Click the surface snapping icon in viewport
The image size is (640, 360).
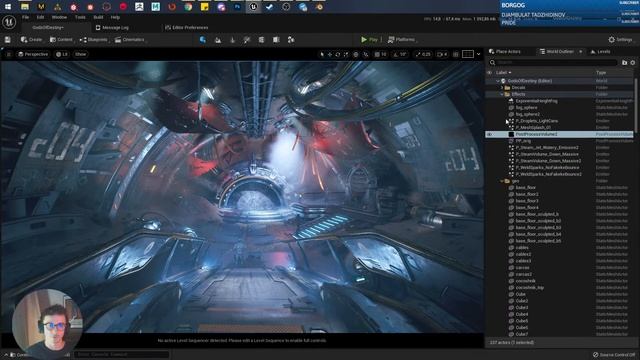coord(366,54)
